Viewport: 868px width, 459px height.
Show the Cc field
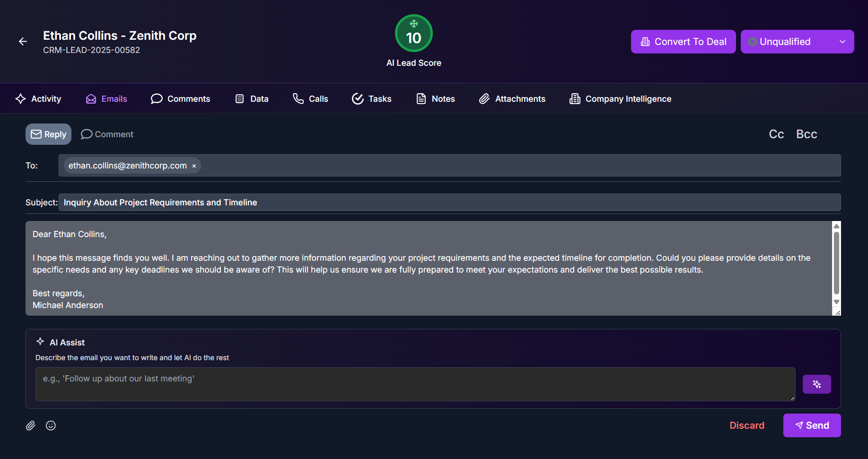(776, 134)
